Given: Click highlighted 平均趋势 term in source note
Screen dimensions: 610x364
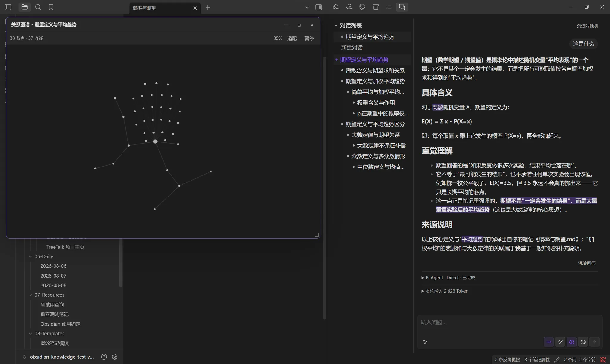Looking at the screenshot, I should (472, 239).
